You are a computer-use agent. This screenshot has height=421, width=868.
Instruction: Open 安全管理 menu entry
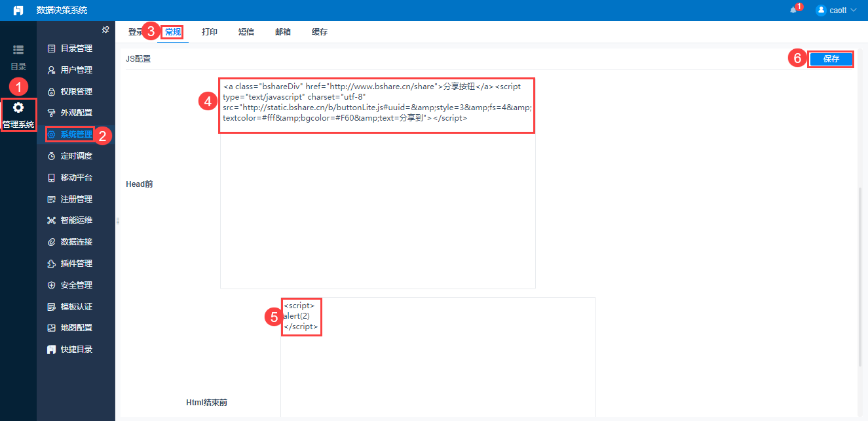pos(76,285)
